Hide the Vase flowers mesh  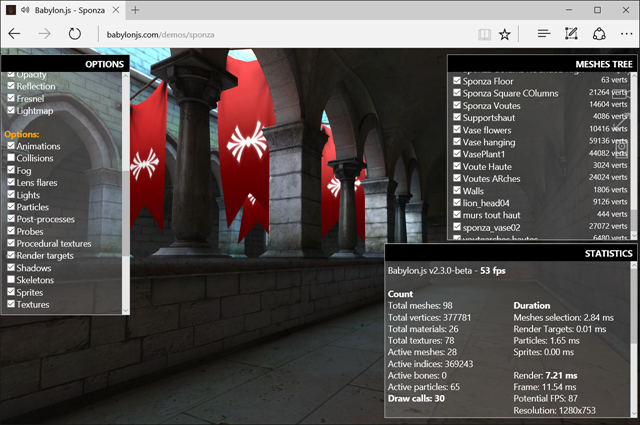pyautogui.click(x=457, y=129)
